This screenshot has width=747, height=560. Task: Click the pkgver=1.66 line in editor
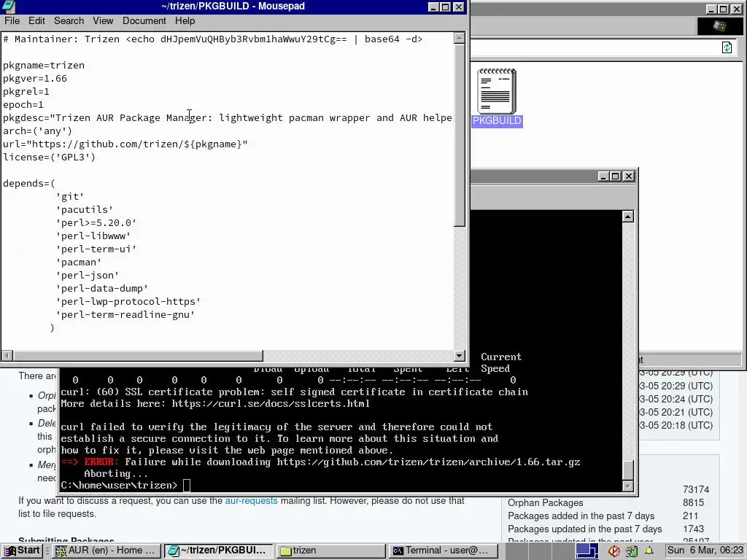pyautogui.click(x=35, y=79)
